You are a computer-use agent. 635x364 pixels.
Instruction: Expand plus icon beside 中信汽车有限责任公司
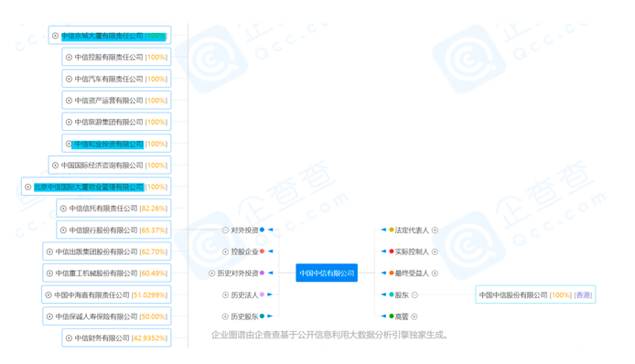coord(69,79)
